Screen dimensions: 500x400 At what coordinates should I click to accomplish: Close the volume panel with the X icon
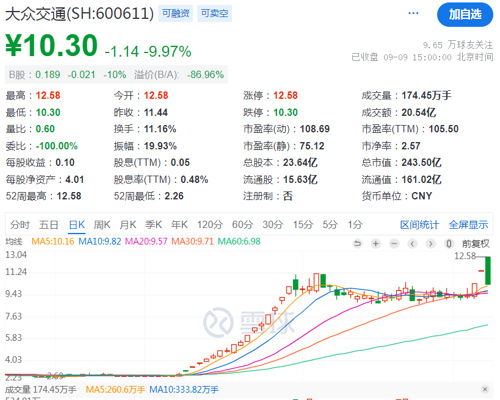(485, 389)
